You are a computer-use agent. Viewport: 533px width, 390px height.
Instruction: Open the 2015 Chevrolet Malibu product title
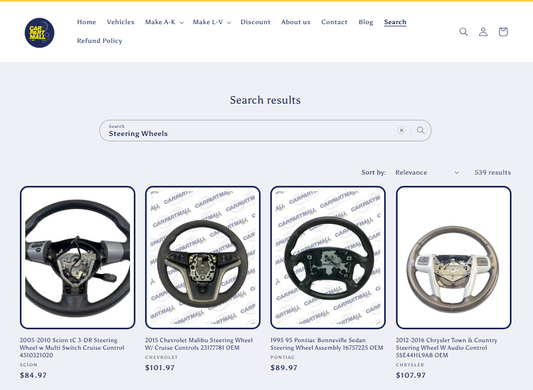[x=199, y=344]
